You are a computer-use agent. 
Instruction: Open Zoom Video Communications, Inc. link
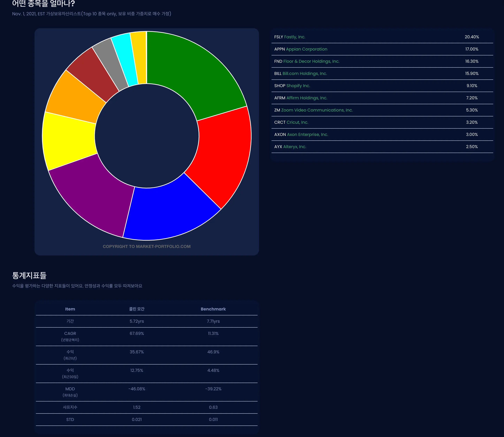click(x=317, y=110)
